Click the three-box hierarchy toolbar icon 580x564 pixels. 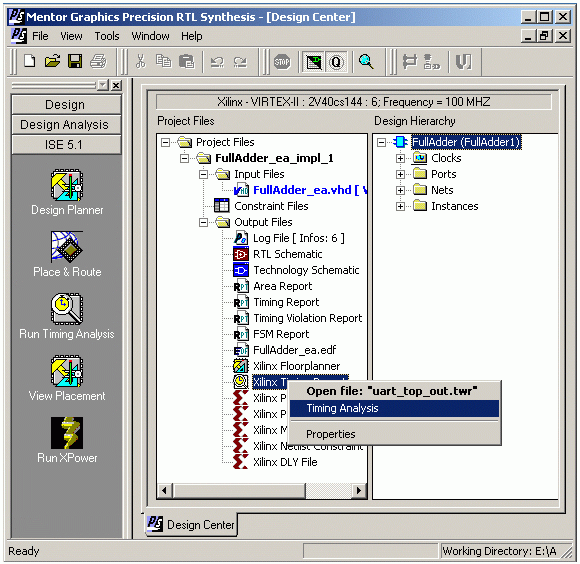coord(431,62)
